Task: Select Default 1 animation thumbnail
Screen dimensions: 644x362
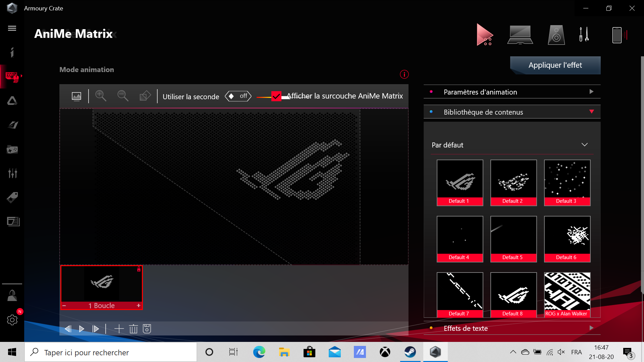Action: point(460,183)
